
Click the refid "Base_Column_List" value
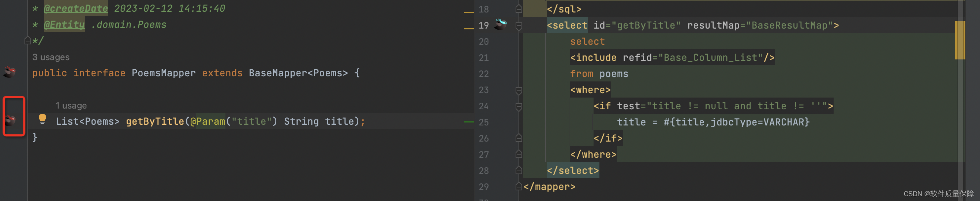coord(711,58)
